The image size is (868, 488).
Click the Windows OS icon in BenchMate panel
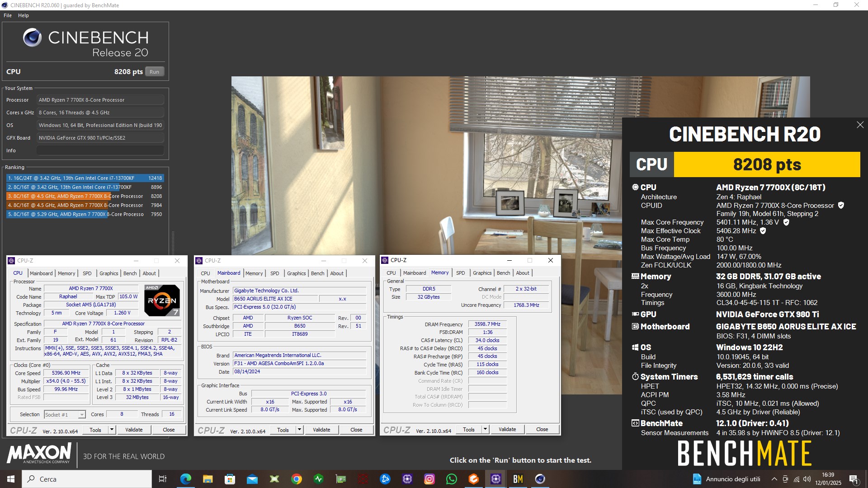coord(635,347)
